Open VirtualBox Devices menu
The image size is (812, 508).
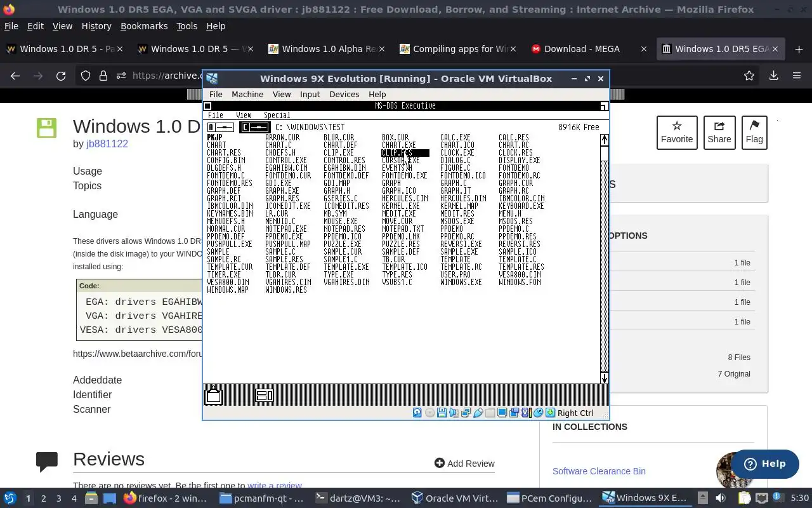[344, 94]
